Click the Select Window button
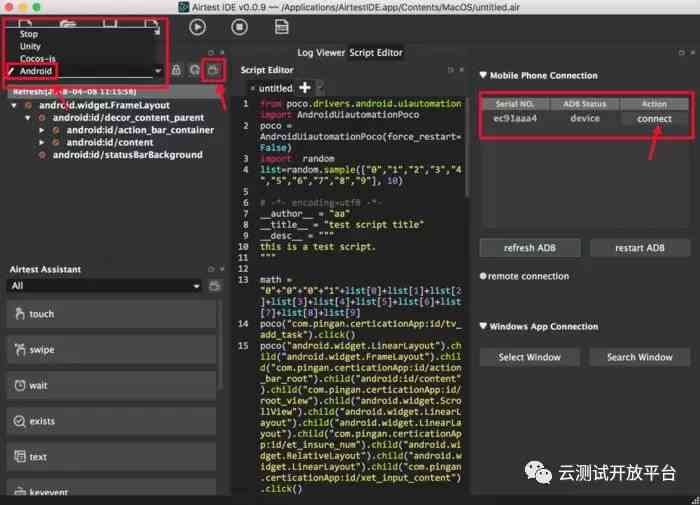This screenshot has width=700, height=505. (x=530, y=357)
